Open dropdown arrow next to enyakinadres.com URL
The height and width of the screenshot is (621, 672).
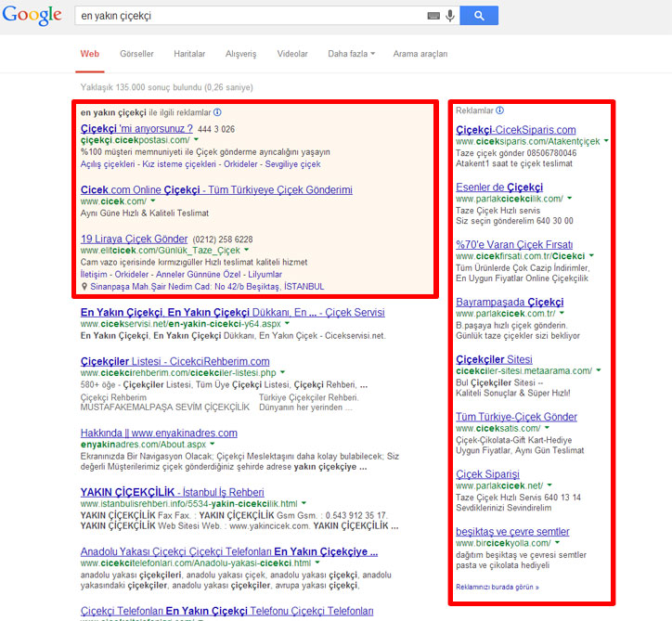[x=213, y=444]
